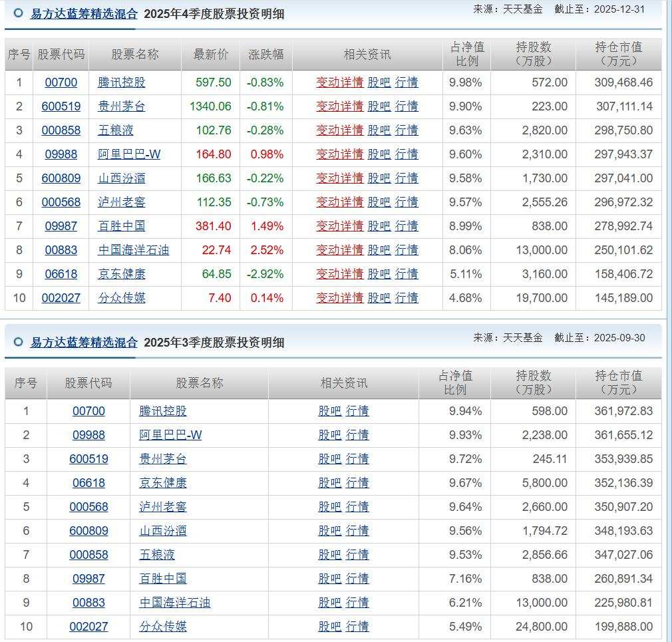Click 行情 for 贵州茅台 in Q3 table
Image resolution: width=672 pixels, height=642 pixels.
click(357, 458)
